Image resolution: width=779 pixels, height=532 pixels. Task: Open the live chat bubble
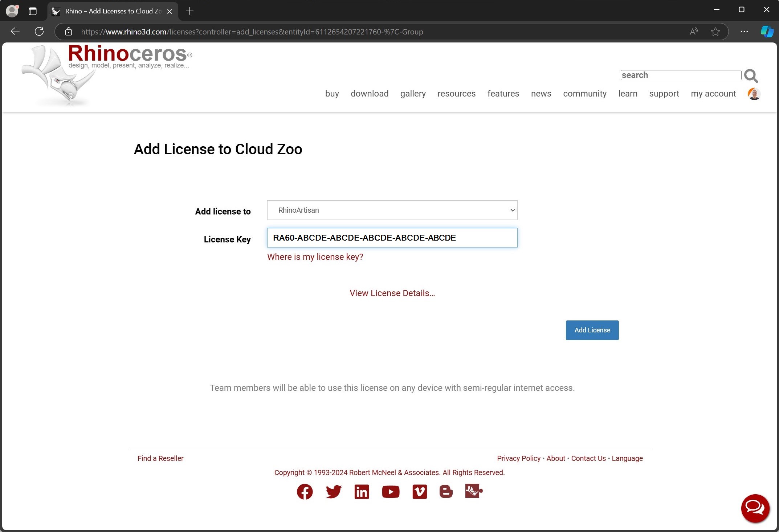(x=755, y=508)
